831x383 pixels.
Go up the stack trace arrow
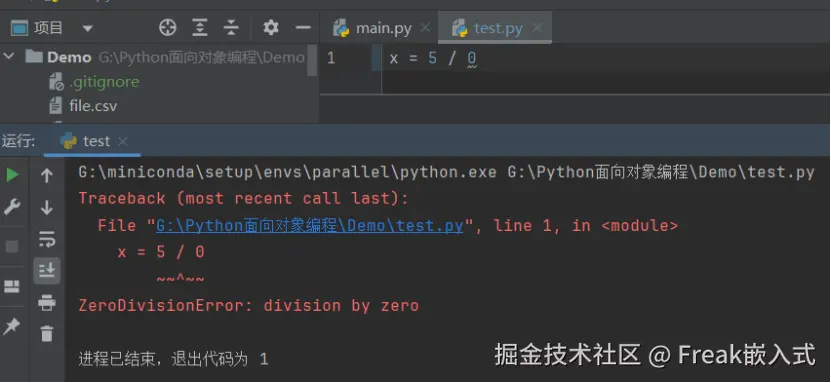(47, 175)
